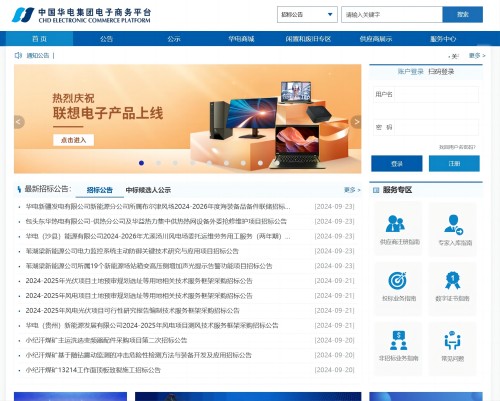500x401 pixels.
Task: Select the 首页 navigation item
Action: 39,39
